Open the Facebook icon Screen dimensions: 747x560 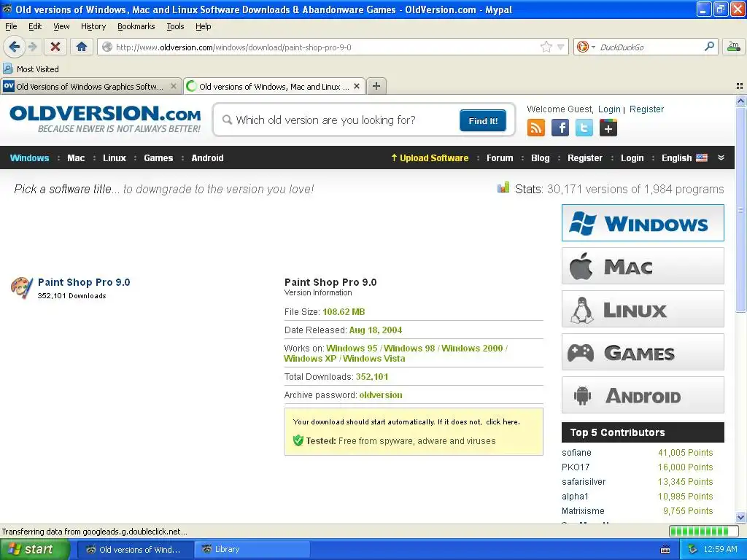(x=560, y=128)
